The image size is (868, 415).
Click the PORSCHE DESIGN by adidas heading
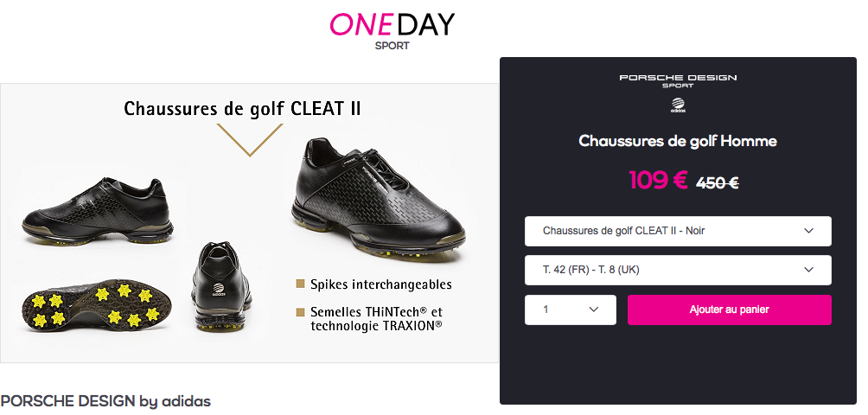click(x=105, y=401)
